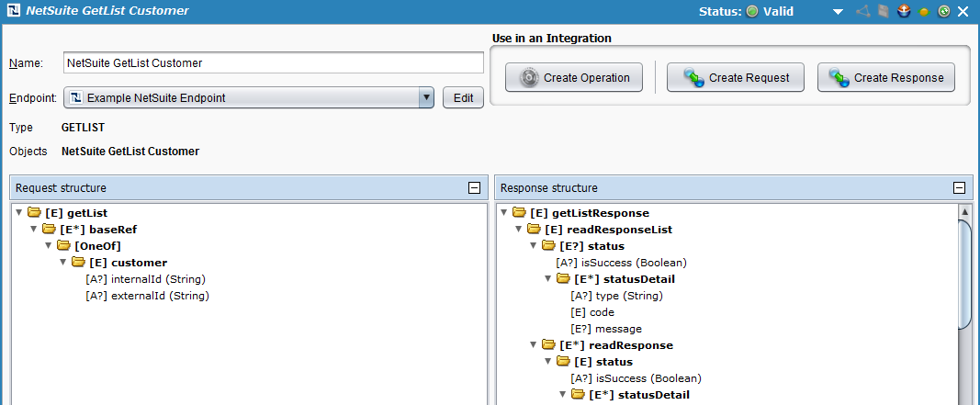The height and width of the screenshot is (405, 980).
Task: Select the internalId (String) attribute
Action: [x=144, y=279]
